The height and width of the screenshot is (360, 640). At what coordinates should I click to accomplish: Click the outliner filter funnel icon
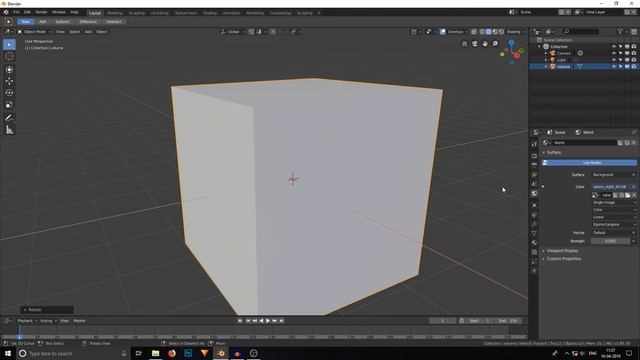[x=620, y=31]
